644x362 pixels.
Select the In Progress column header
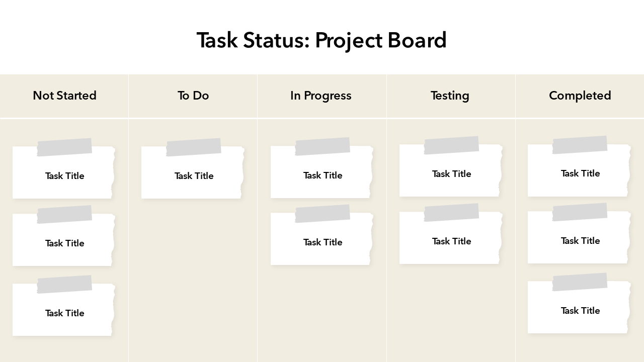(321, 96)
